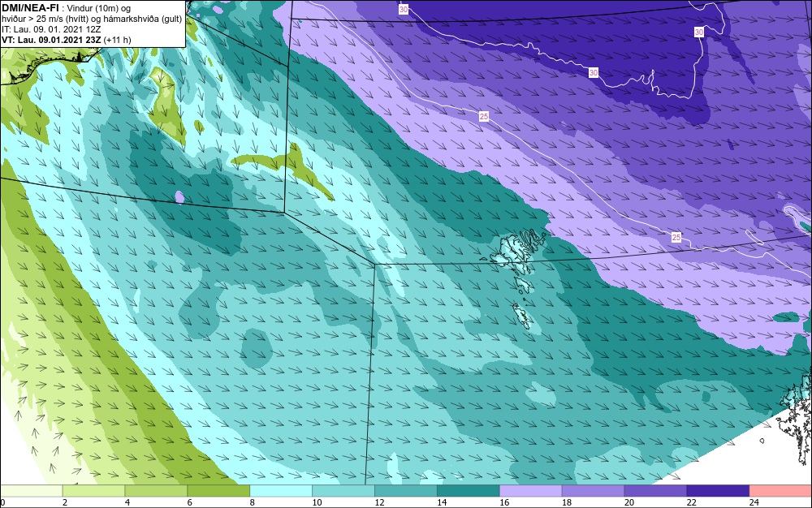Select the 10–12 m/s cyan legend swatch
This screenshot has width=812, height=508.
pos(343,491)
